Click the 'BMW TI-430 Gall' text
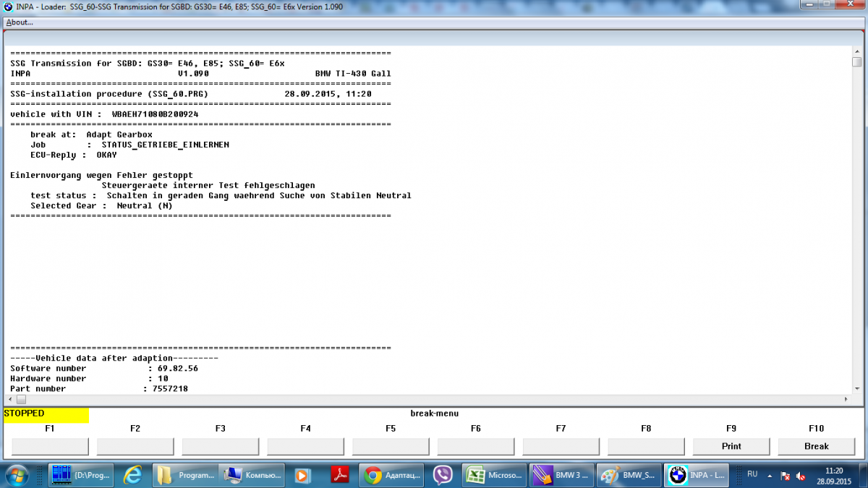This screenshot has width=868, height=488. point(353,74)
